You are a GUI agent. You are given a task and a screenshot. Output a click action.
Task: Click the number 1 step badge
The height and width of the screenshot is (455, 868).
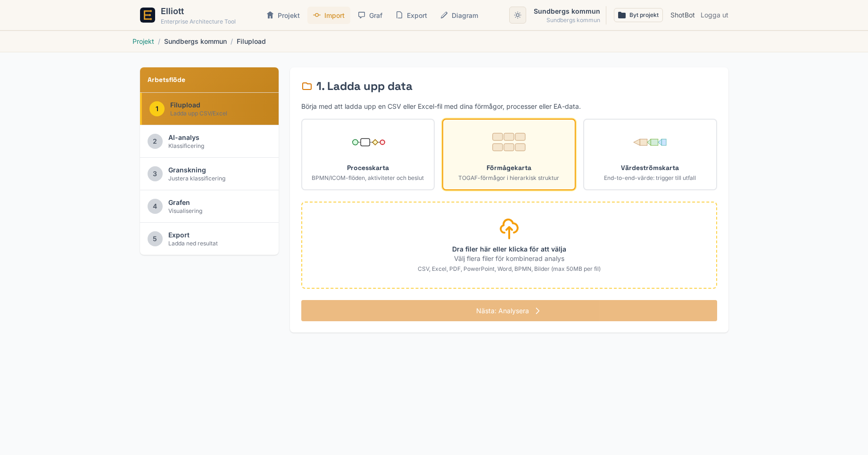pos(157,109)
